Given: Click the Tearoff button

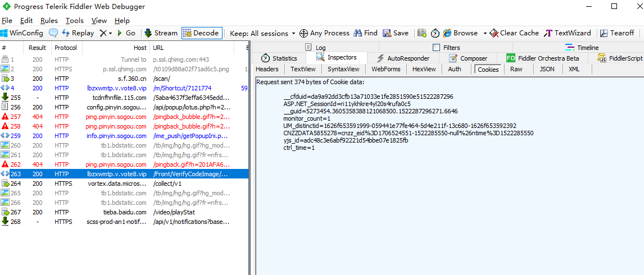Looking at the screenshot, I should pyautogui.click(x=617, y=33).
